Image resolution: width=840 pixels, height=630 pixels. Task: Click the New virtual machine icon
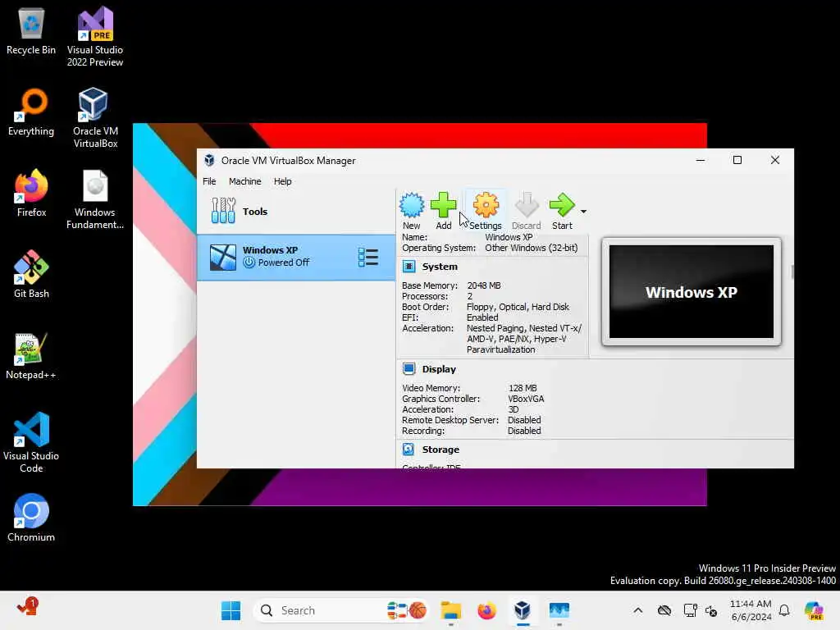click(412, 211)
